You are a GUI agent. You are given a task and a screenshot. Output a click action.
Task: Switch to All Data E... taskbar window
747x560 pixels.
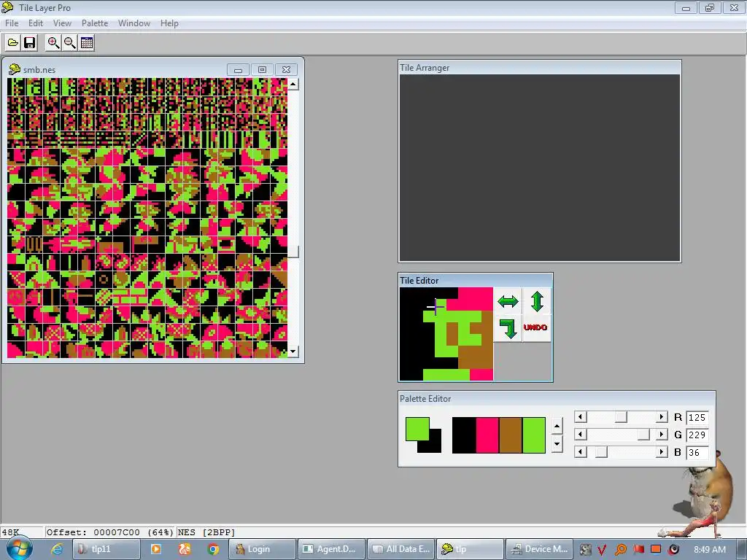pyautogui.click(x=401, y=549)
